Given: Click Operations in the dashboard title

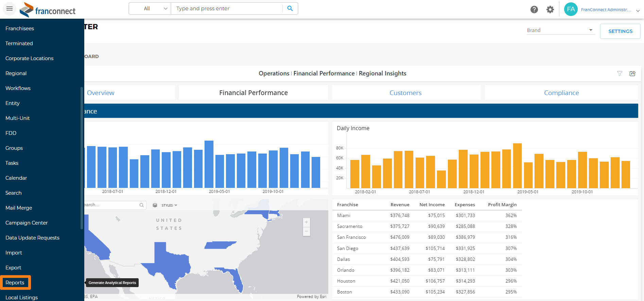Looking at the screenshot, I should pyautogui.click(x=274, y=73).
